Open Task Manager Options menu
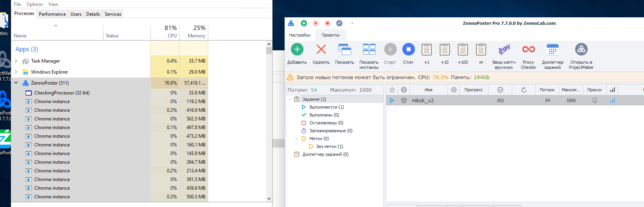Screen dimensions: 644x207 point(35,4)
